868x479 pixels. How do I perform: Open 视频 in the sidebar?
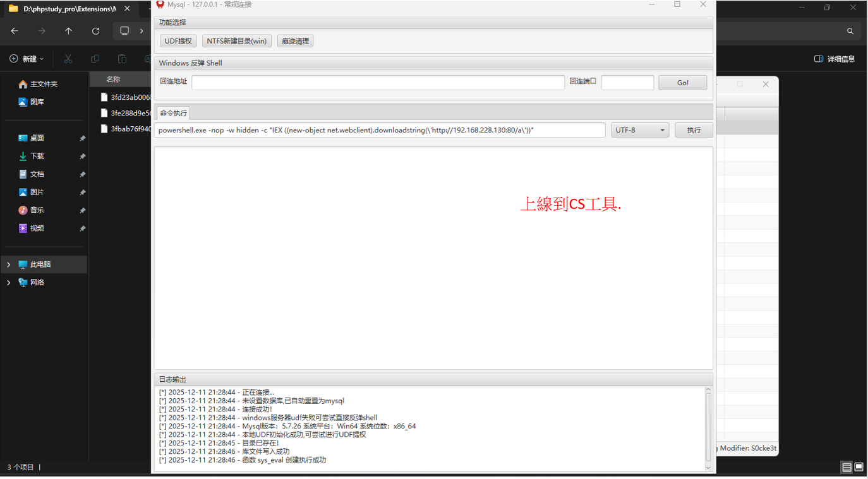point(37,228)
